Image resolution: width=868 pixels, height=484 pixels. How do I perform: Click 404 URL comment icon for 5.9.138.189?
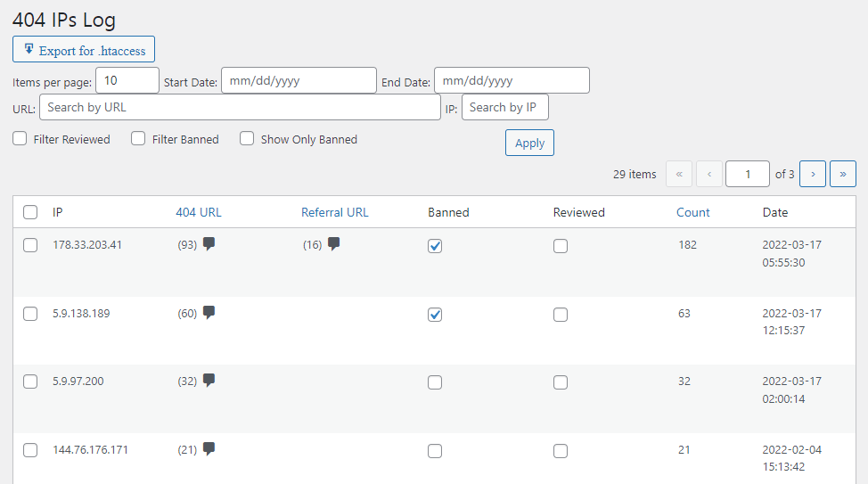[x=209, y=313]
